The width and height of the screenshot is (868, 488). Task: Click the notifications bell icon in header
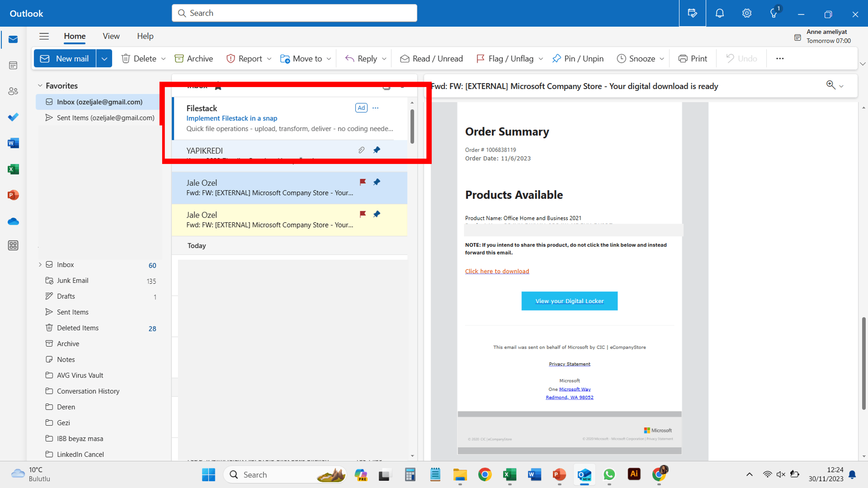[x=719, y=13]
